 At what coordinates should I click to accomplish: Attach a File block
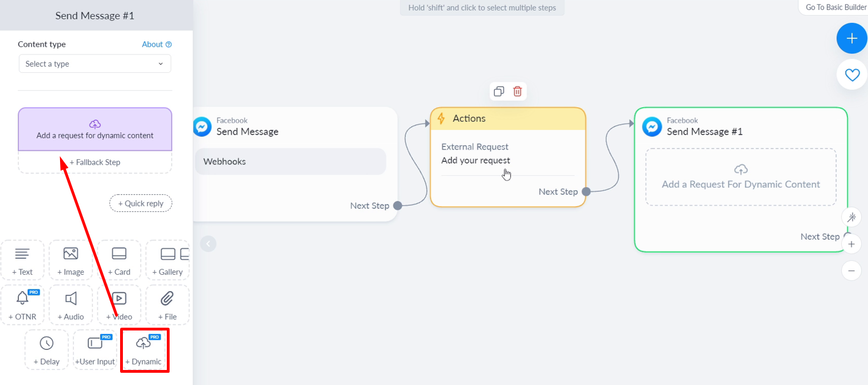(167, 304)
